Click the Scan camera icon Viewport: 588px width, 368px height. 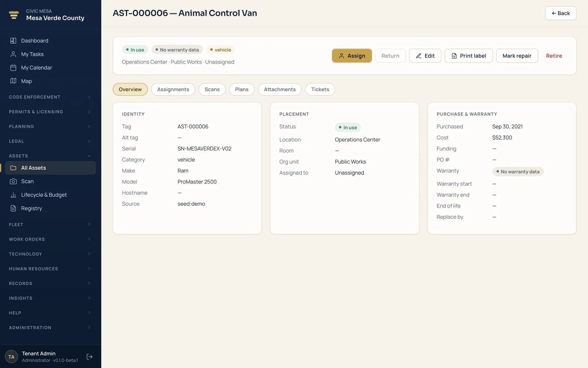point(13,181)
